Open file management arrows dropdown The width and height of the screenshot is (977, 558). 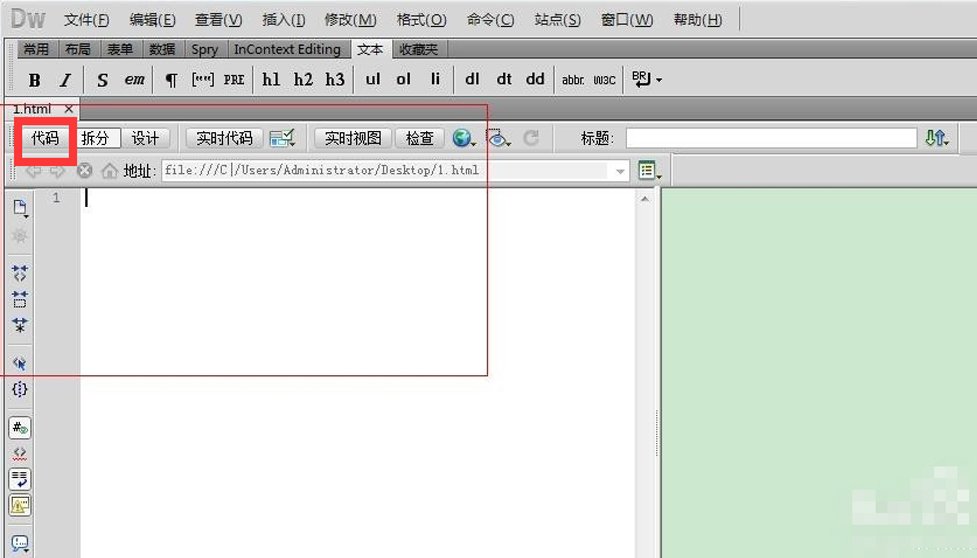click(936, 138)
